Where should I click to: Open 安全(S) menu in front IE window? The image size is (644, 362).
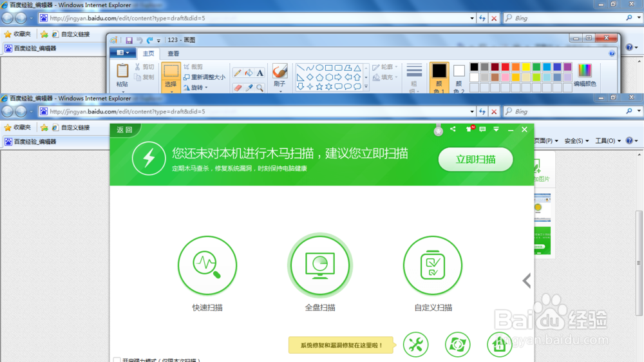pos(576,141)
